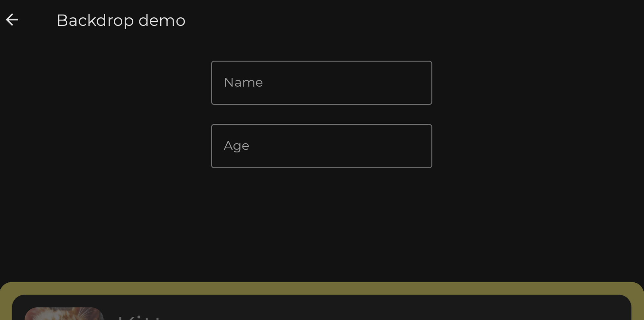Open the cat photo thumbnail
The width and height of the screenshot is (644, 320).
pyautogui.click(x=64, y=314)
